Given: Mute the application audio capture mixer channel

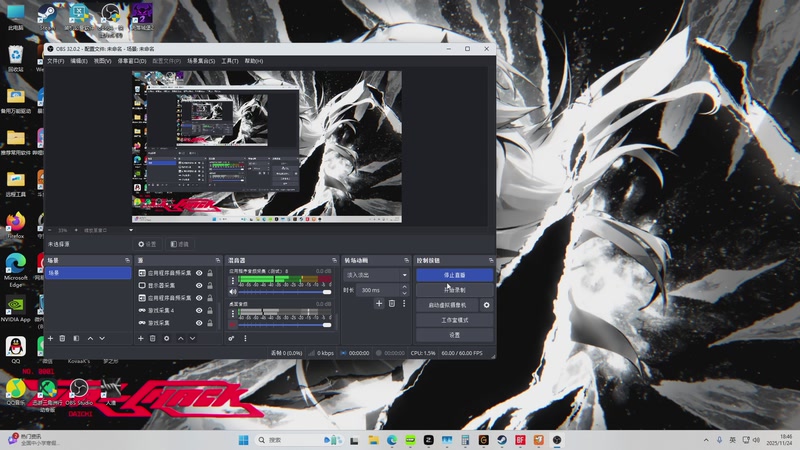Looking at the screenshot, I should (233, 292).
